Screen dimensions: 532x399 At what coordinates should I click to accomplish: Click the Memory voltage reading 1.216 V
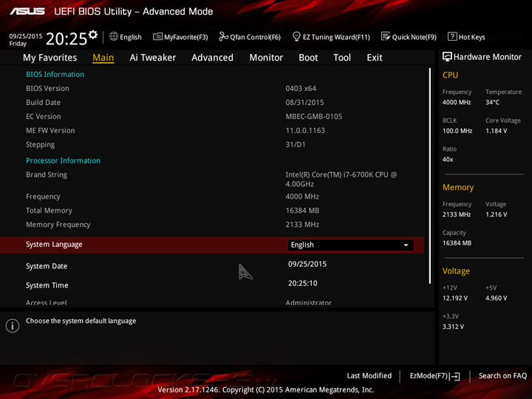point(496,214)
